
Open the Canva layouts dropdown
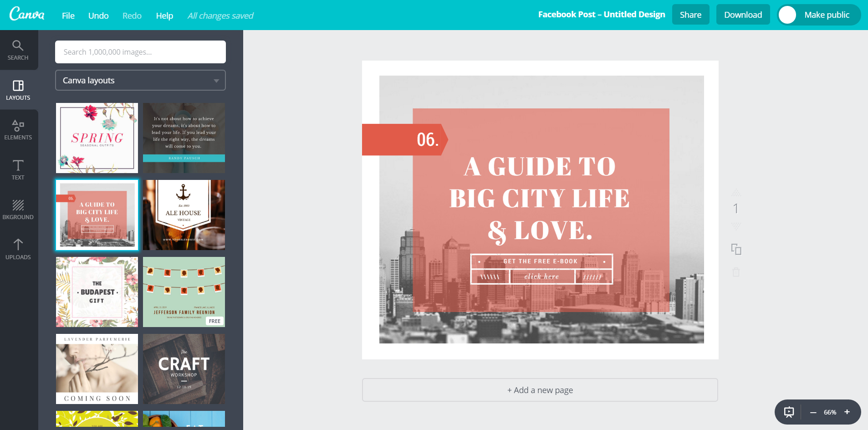pos(140,80)
